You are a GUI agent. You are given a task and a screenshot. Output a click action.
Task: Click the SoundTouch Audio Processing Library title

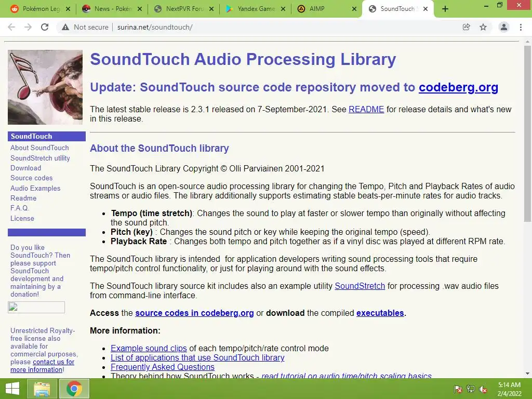tap(243, 59)
